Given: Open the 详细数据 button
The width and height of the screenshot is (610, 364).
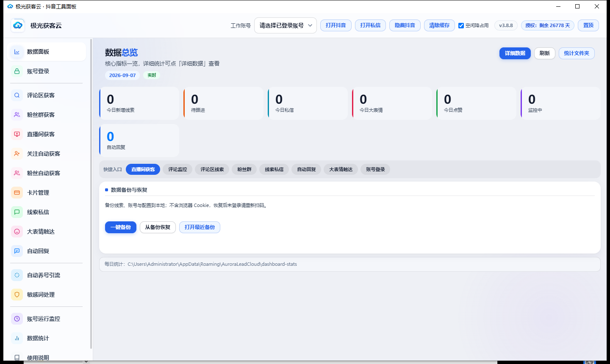Looking at the screenshot, I should (x=515, y=53).
